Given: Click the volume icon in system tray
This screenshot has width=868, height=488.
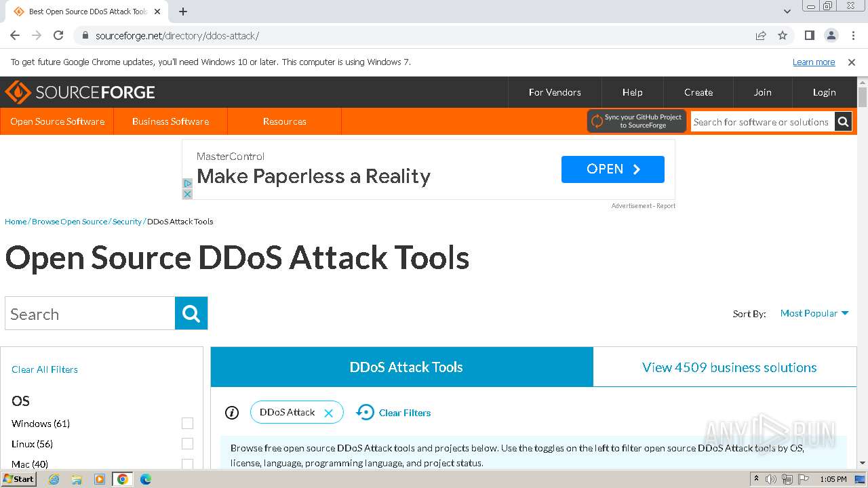Looking at the screenshot, I should 771,479.
